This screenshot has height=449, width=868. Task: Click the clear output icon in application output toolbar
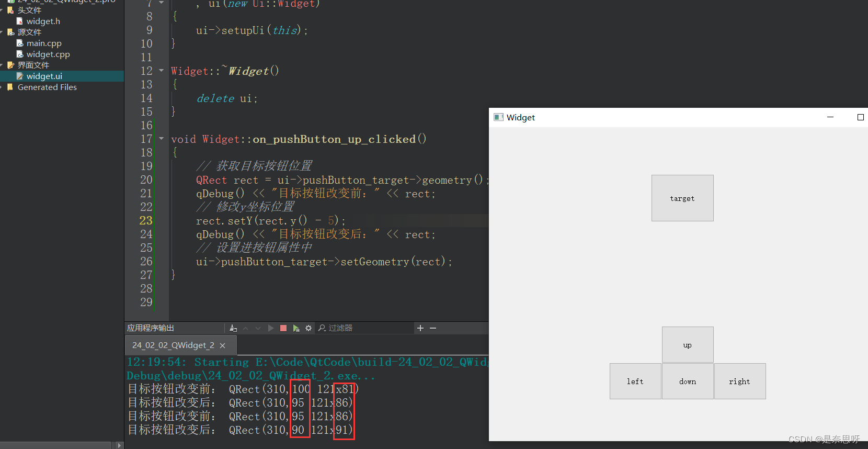233,328
